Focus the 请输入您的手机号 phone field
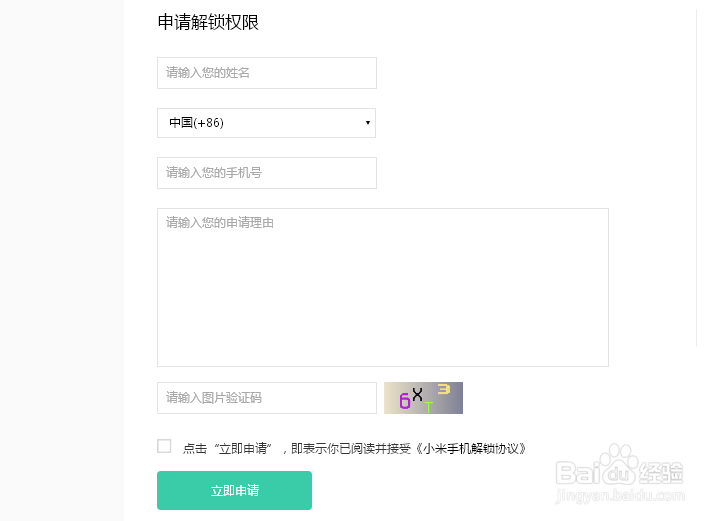The height and width of the screenshot is (521, 725). pos(267,173)
